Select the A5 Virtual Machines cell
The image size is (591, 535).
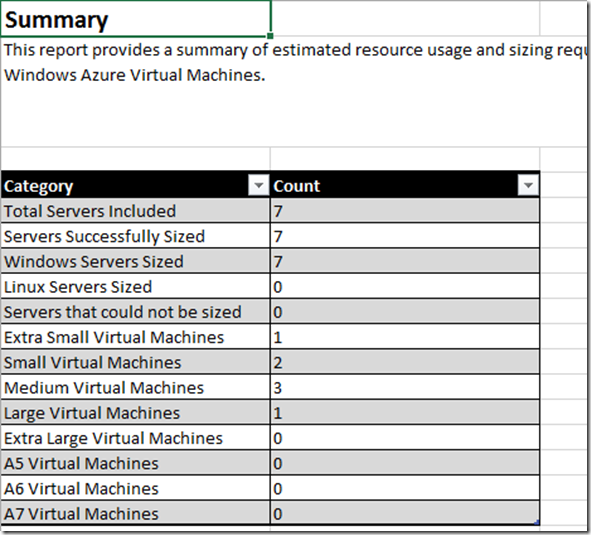click(x=135, y=463)
